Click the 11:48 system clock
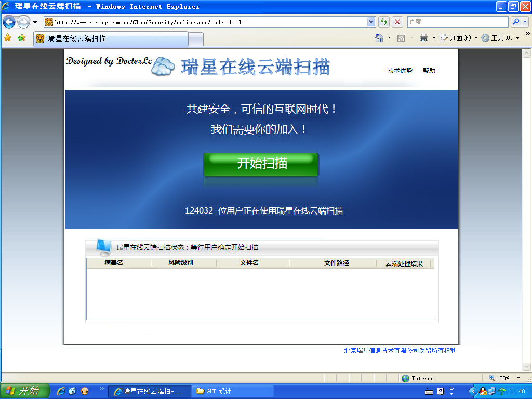Screen dimensions: 532x399 tap(517, 392)
